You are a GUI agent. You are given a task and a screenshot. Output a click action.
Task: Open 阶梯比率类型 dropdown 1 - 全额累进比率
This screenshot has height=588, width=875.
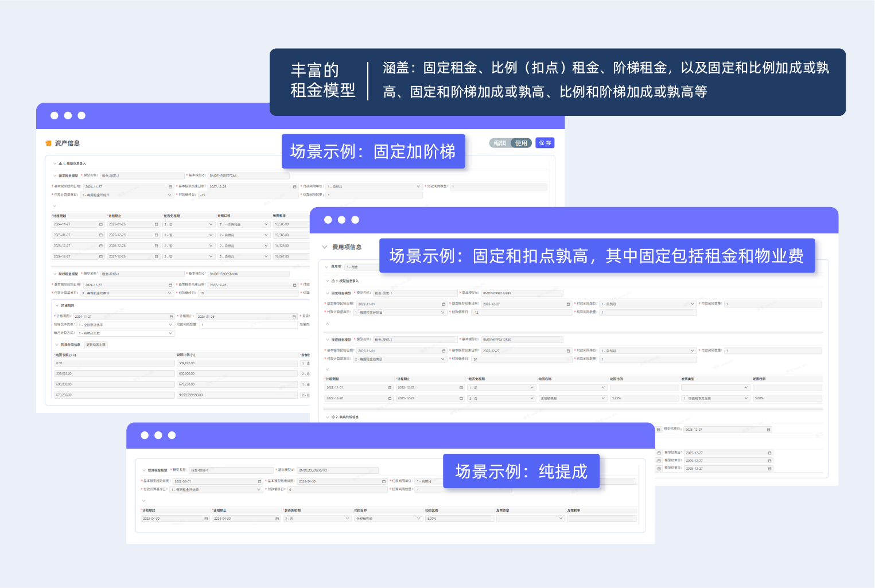[125, 325]
